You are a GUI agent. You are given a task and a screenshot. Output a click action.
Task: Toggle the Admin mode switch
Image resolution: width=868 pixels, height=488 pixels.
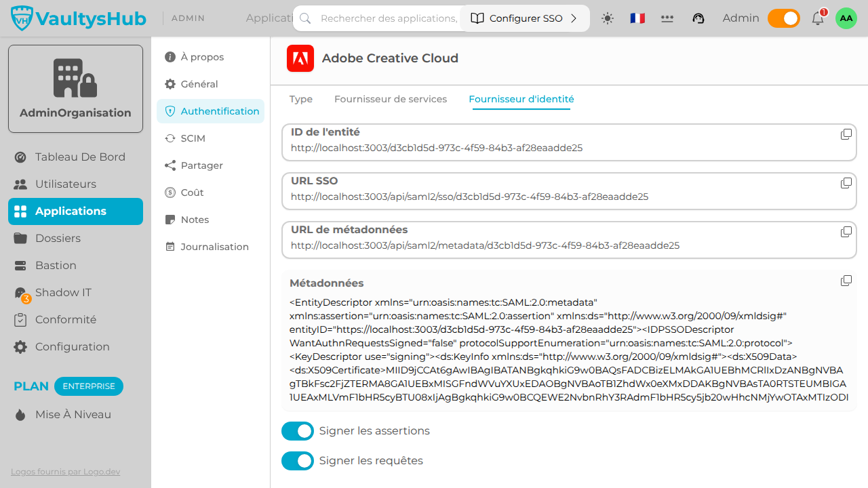click(x=784, y=18)
